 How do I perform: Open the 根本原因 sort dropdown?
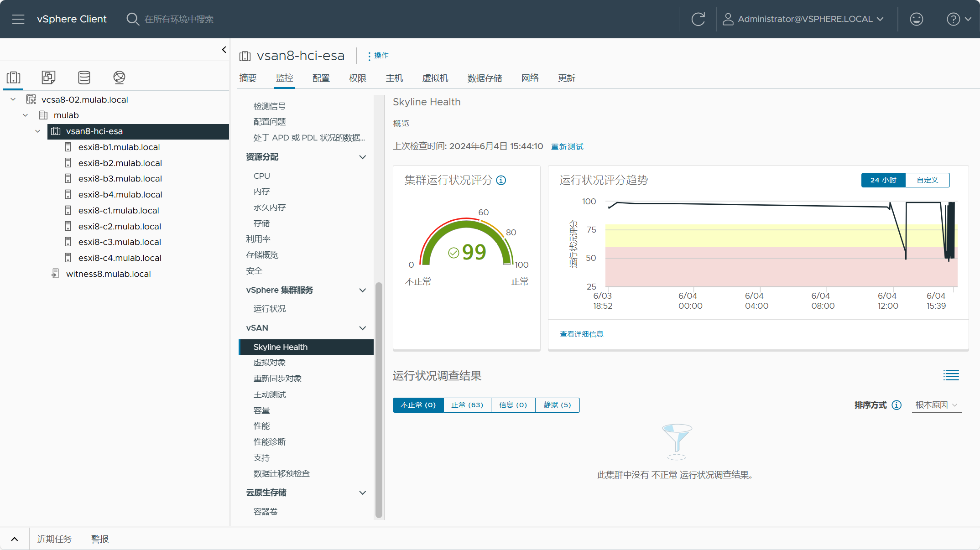[936, 405]
